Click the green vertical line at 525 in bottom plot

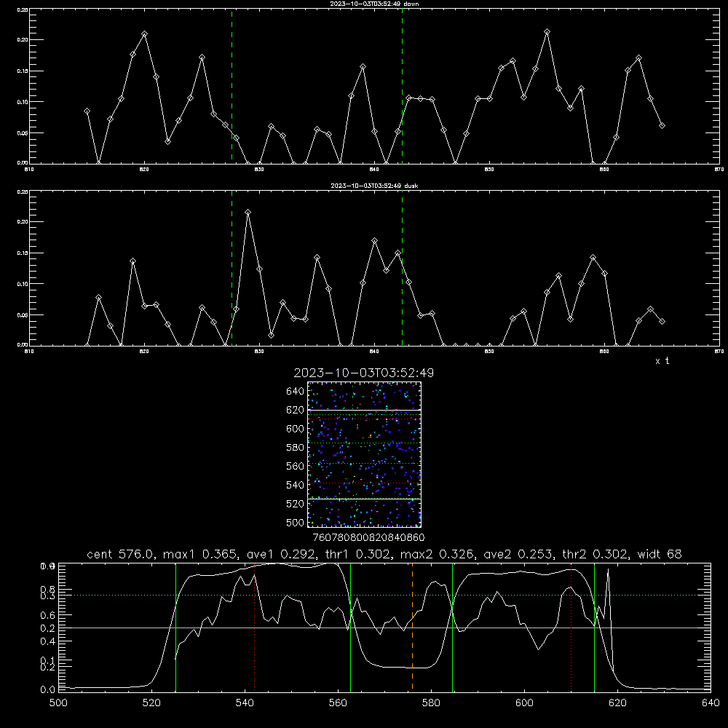[x=175, y=627]
